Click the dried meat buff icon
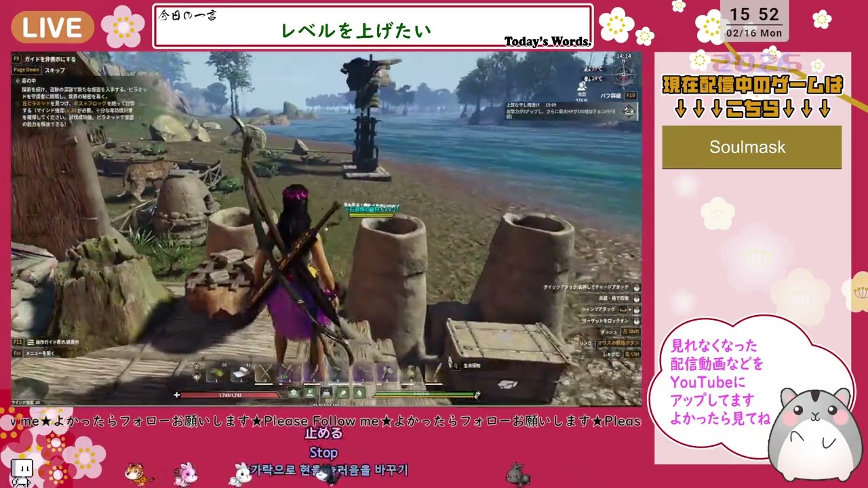This screenshot has width=868, height=488. tap(630, 113)
